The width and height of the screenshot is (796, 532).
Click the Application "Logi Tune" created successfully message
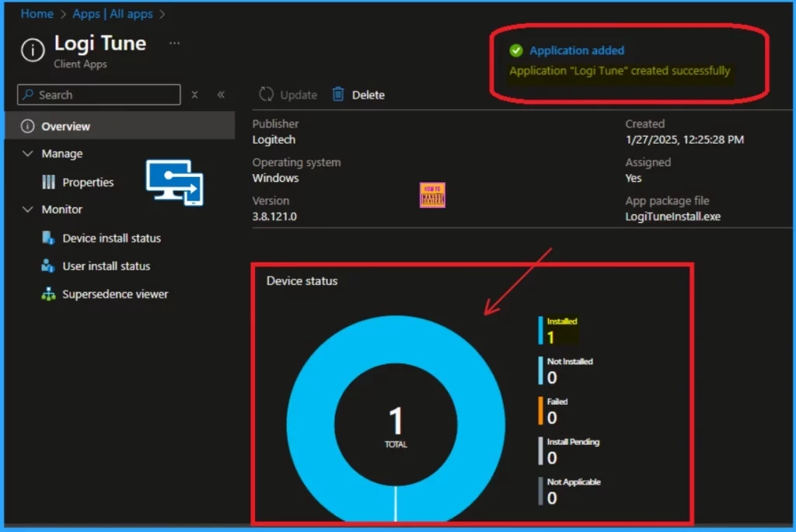coord(620,71)
